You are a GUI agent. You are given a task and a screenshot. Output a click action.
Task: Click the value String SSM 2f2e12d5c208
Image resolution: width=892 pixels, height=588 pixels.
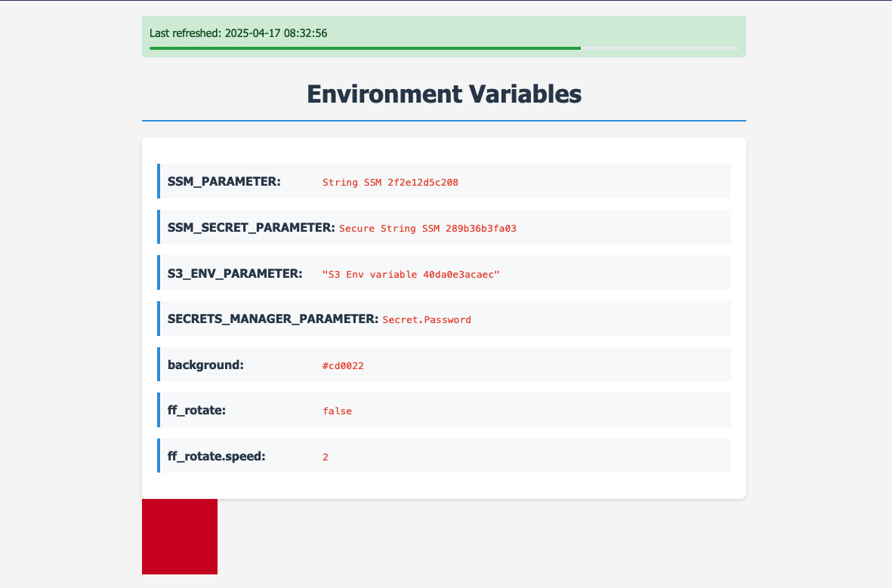click(390, 182)
